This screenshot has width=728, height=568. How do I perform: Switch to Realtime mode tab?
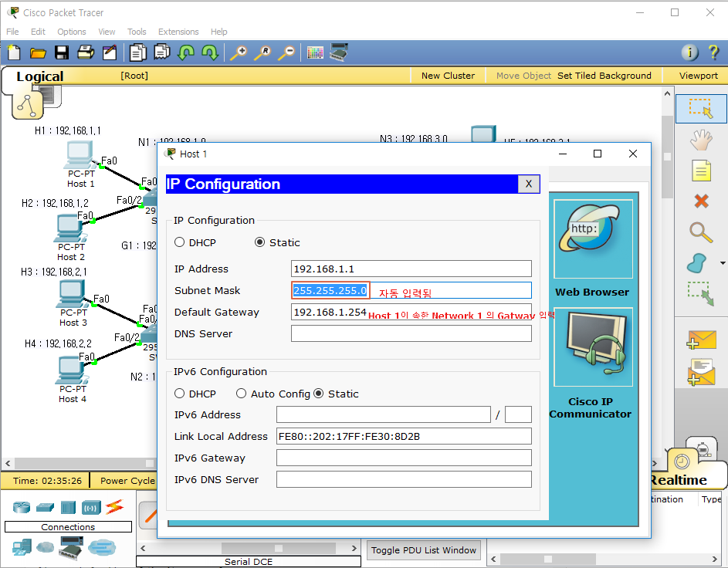[x=679, y=479]
